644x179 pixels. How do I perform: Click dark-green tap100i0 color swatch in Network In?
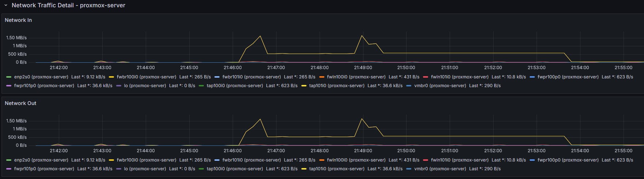coord(201,86)
